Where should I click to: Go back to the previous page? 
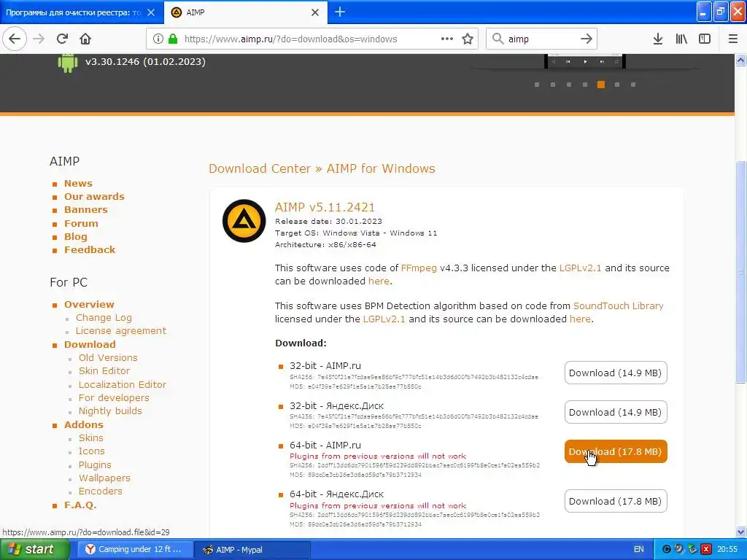tap(15, 39)
